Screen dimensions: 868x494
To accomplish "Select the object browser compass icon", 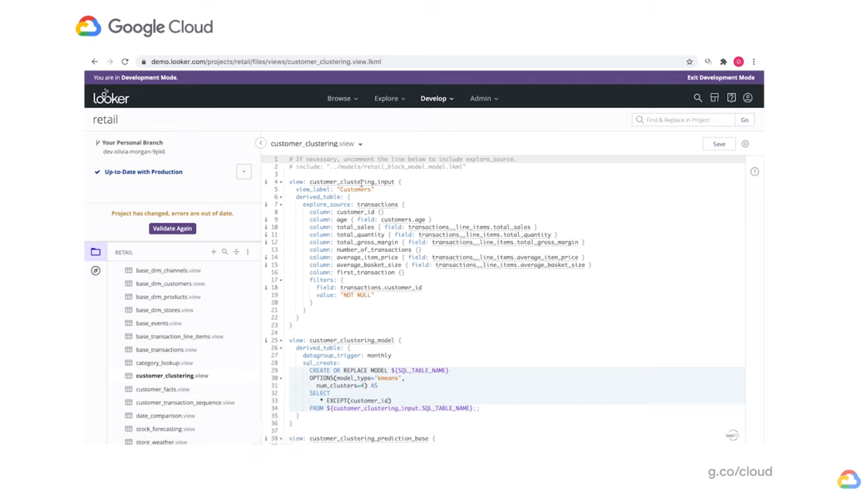I will click(x=95, y=270).
